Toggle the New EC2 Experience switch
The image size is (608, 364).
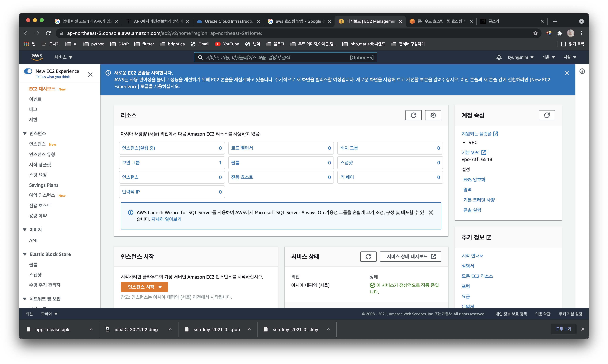(28, 71)
